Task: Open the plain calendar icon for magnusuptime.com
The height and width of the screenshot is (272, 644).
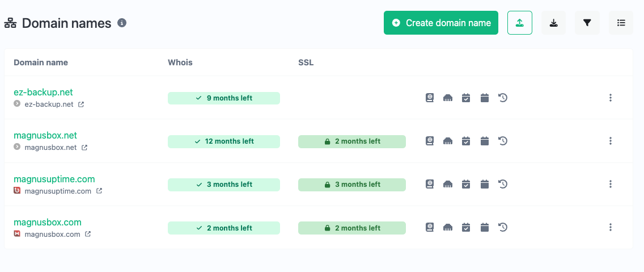Action: point(485,185)
